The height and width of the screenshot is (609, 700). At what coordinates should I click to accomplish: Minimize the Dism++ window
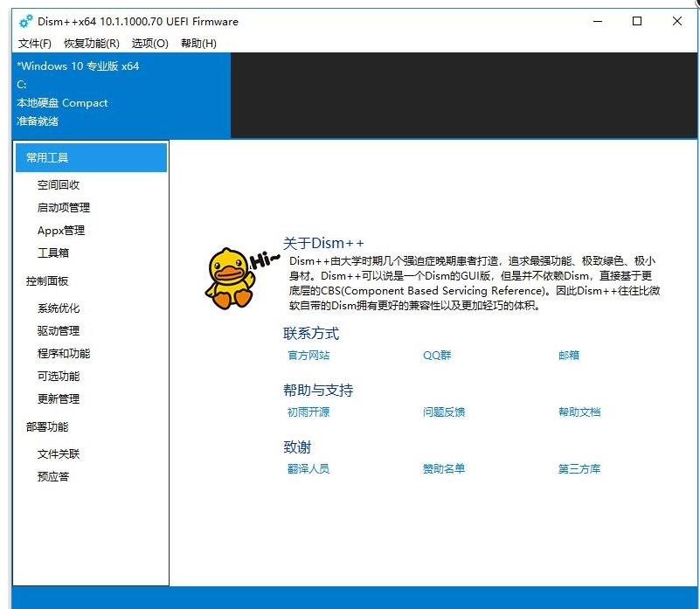coord(598,21)
